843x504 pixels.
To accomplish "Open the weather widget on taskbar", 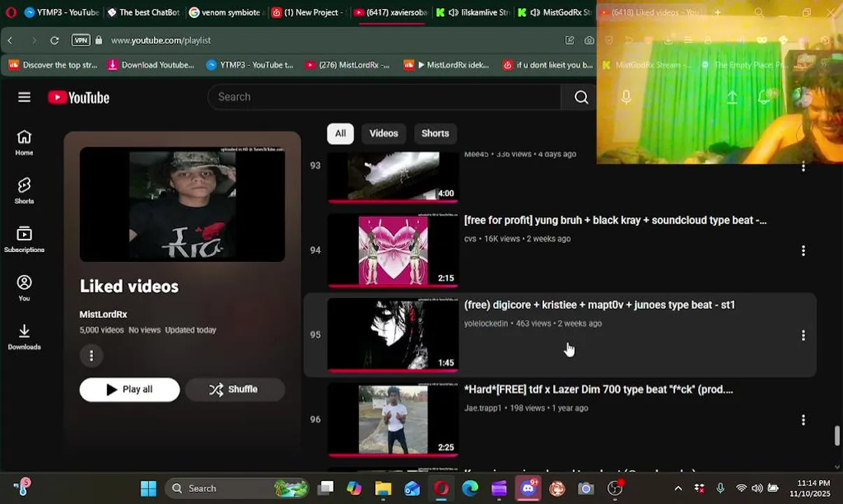I will click(x=21, y=488).
